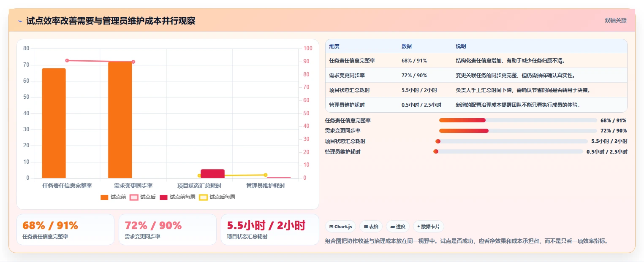Click the 5.5小时 / 2小时 table data cell
The image size is (644, 262).
tap(419, 90)
